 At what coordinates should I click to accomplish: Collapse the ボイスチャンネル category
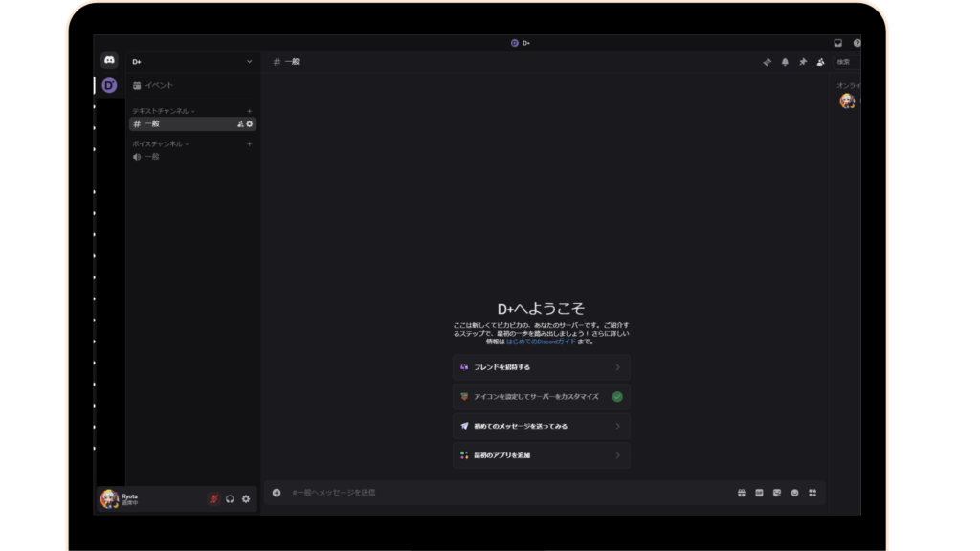pos(161,143)
